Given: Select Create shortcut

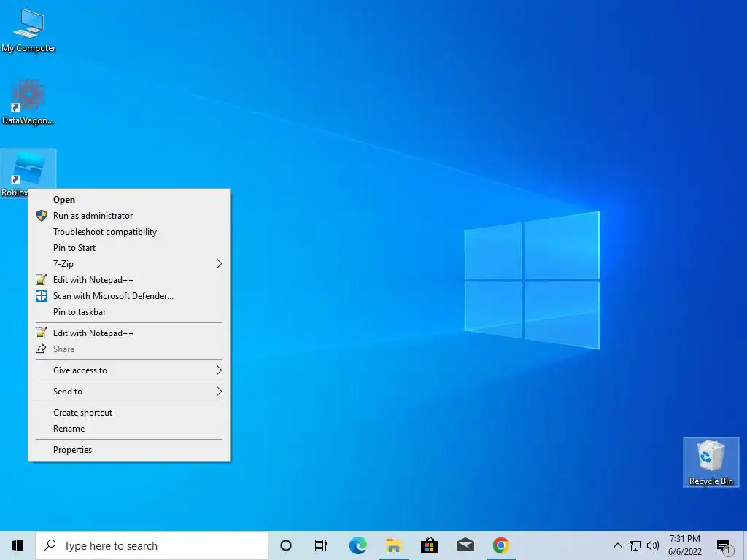Looking at the screenshot, I should tap(129, 413).
